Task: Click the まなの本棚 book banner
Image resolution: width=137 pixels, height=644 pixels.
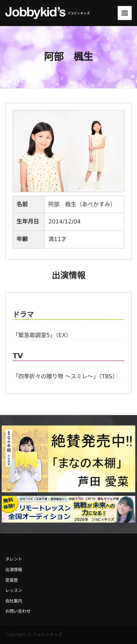Action: pyautogui.click(x=68, y=459)
